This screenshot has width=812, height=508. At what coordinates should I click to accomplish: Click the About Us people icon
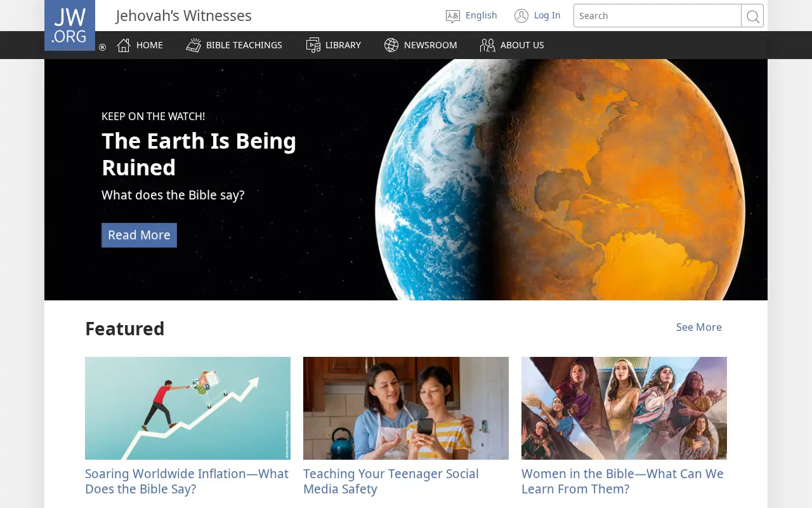click(x=487, y=45)
